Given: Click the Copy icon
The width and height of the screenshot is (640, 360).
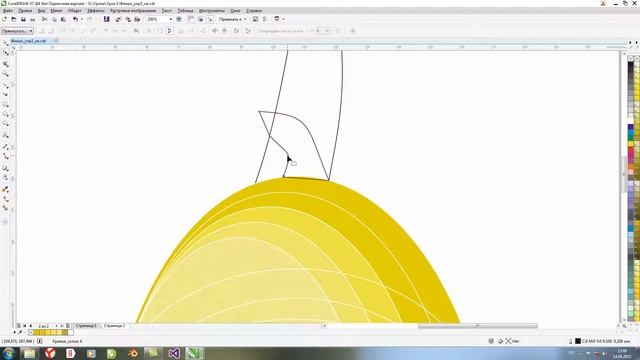Looking at the screenshot, I should click(x=54, y=19).
